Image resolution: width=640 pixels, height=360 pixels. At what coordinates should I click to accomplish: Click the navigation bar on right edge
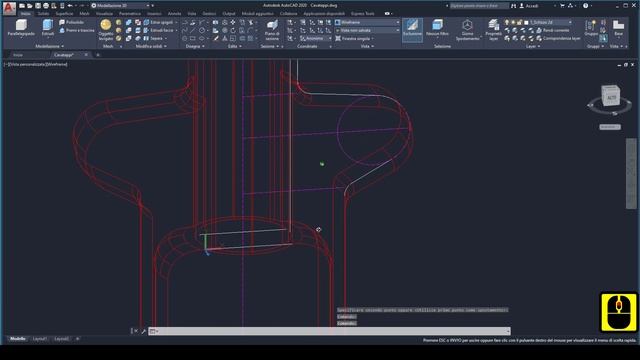(x=631, y=173)
